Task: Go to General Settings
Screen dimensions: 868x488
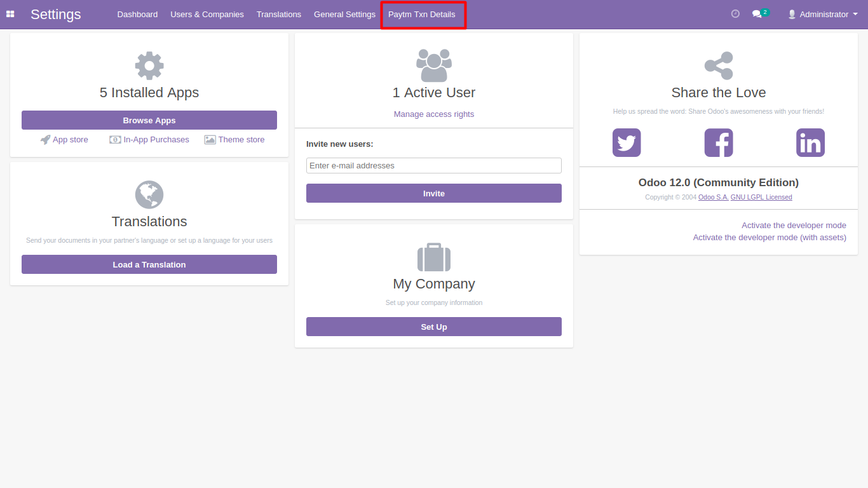Action: 344,14
